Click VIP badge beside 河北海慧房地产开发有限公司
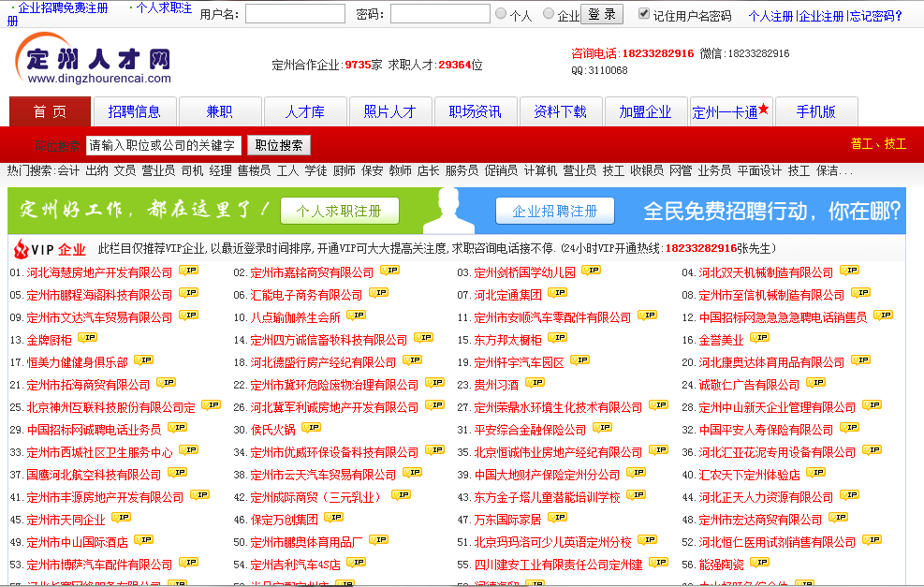The height and width of the screenshot is (587, 924). (x=188, y=271)
